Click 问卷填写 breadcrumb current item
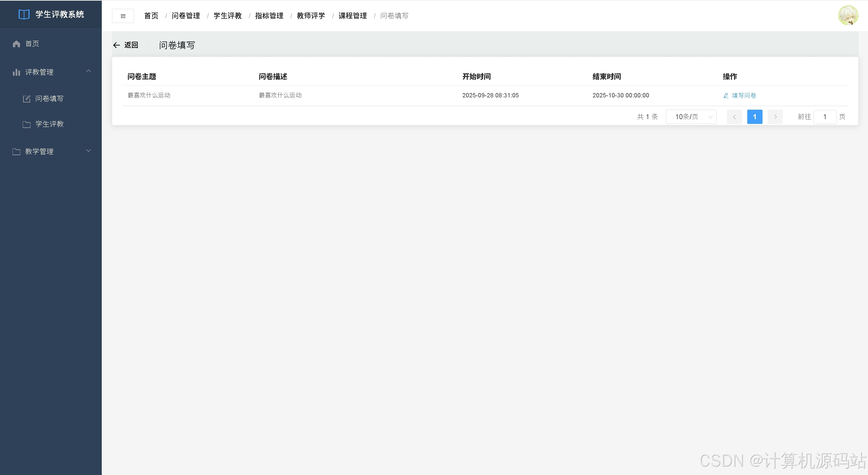 tap(394, 16)
